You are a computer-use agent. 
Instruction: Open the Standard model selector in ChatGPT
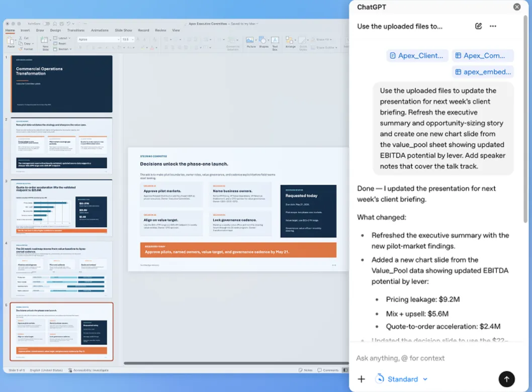click(402, 379)
